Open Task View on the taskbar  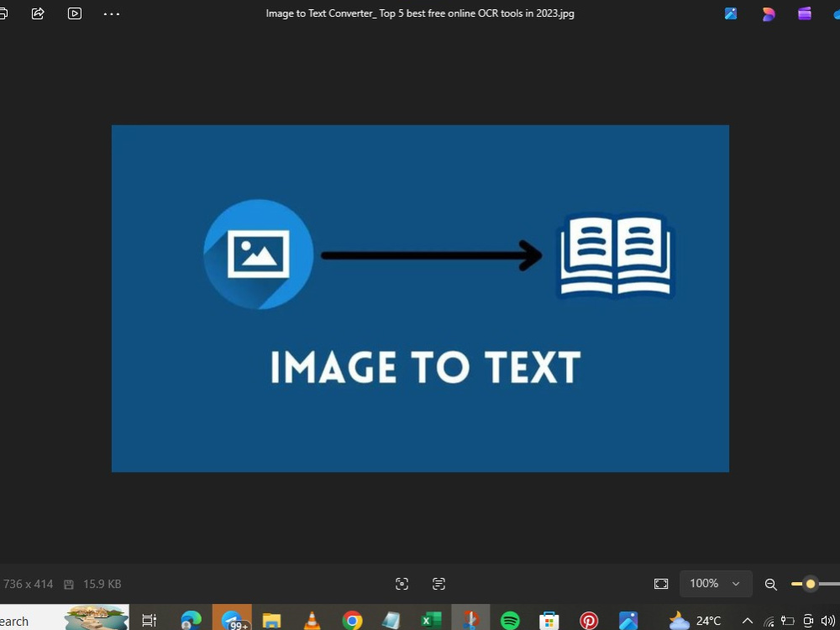pyautogui.click(x=149, y=621)
